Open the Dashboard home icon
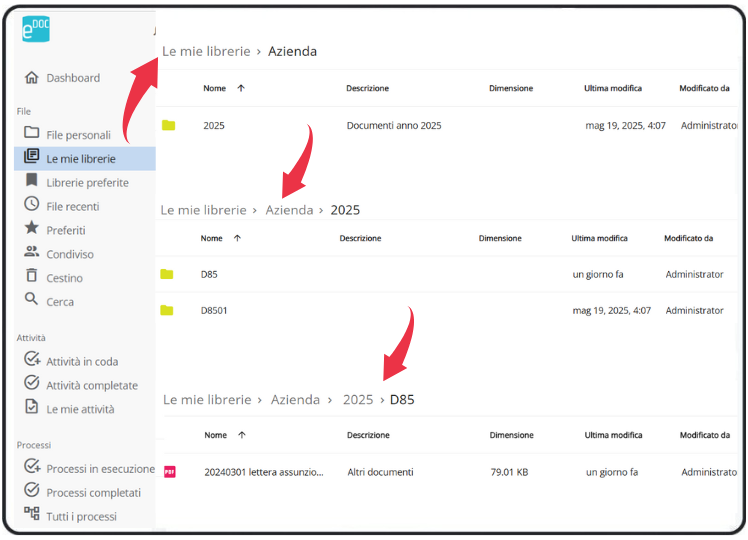748x540 pixels. click(x=32, y=78)
